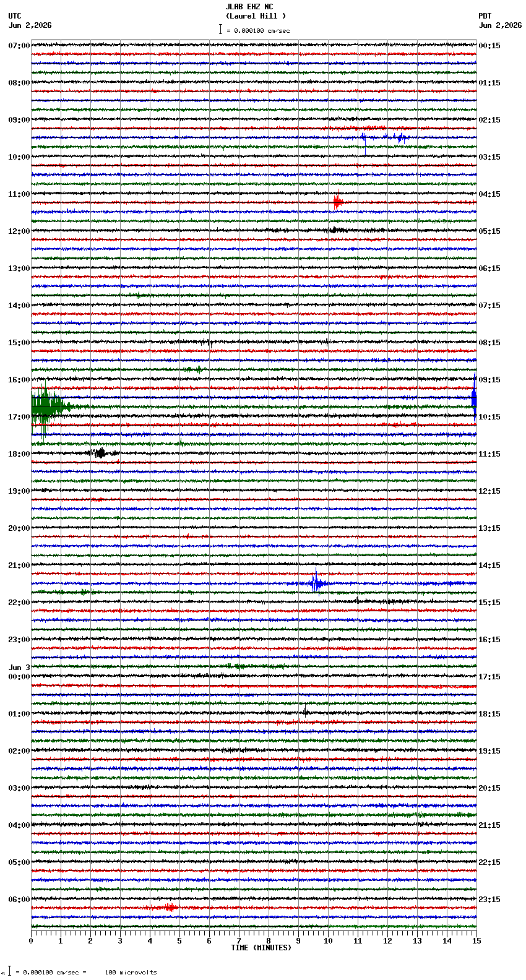
Task: Click the bottom scale legend '100 microvolts'
Action: pos(131,973)
